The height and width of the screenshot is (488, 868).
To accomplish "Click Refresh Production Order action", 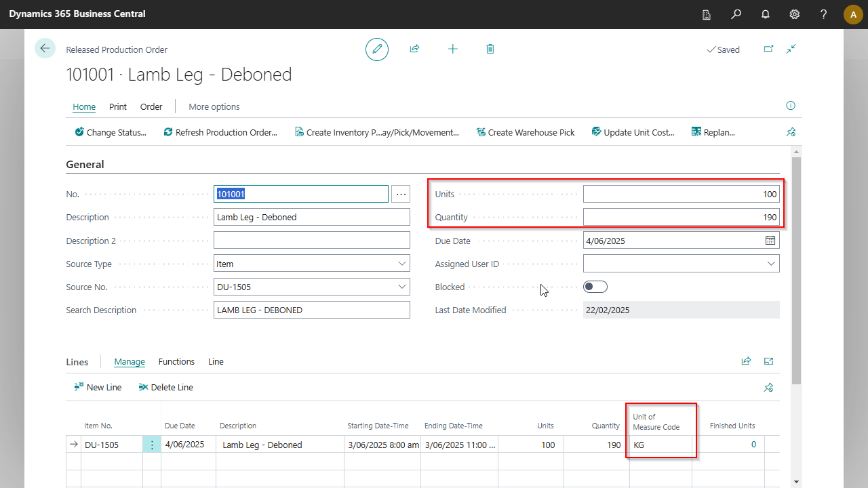I will (220, 132).
